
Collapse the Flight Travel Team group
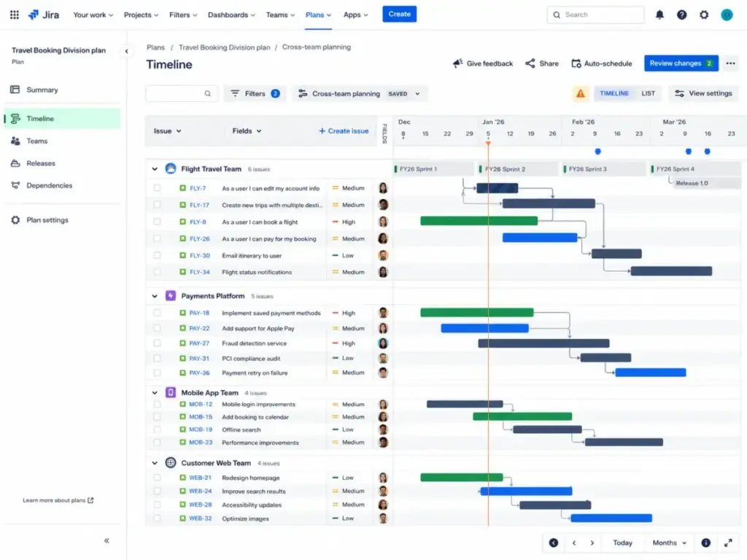click(155, 169)
